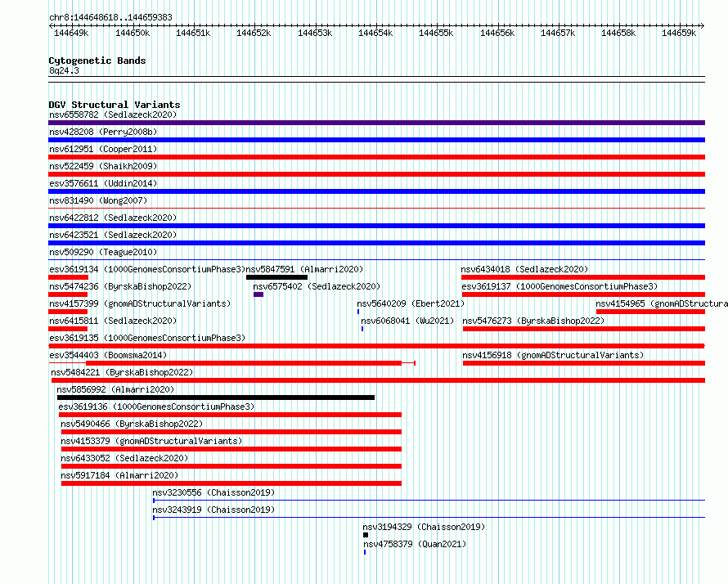Screen dimensions: 728x584
Task: Click the nsv6558782 (Sedlazeck2020) variant label
Action: click(x=113, y=115)
